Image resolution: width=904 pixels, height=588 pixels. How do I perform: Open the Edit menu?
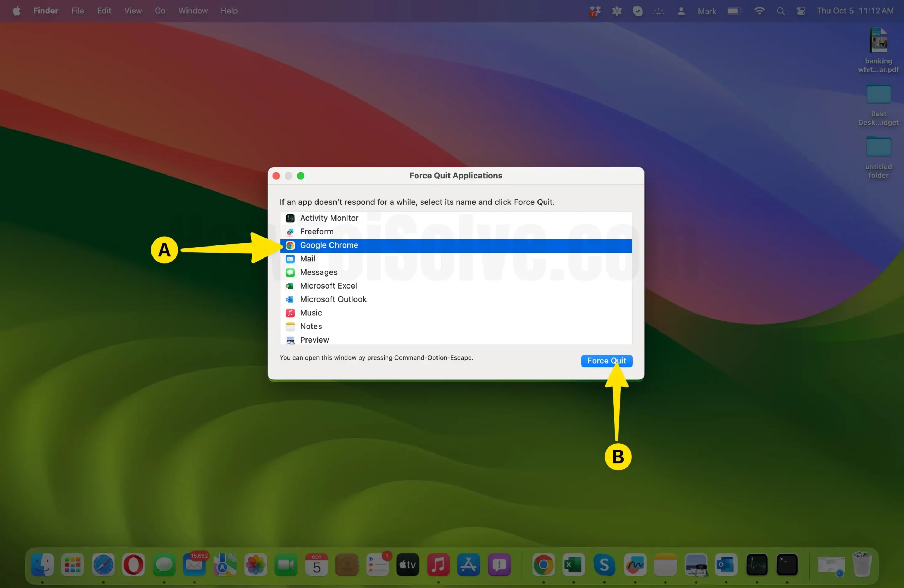tap(104, 11)
